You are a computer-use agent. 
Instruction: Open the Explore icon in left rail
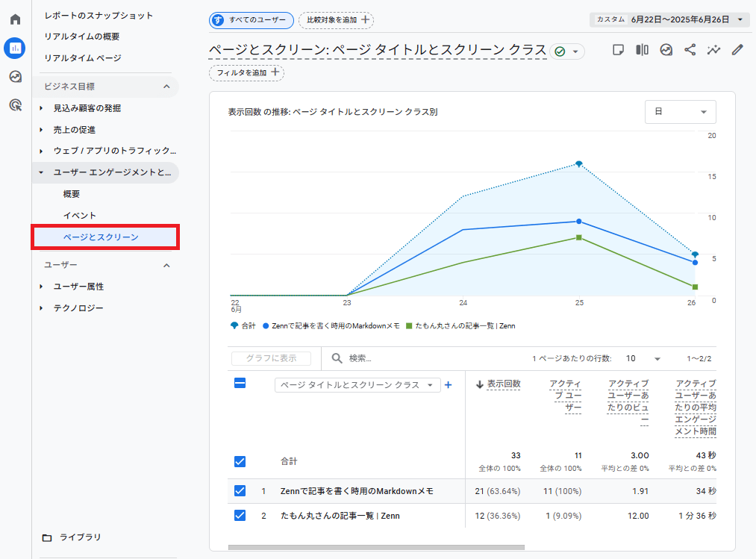16,77
